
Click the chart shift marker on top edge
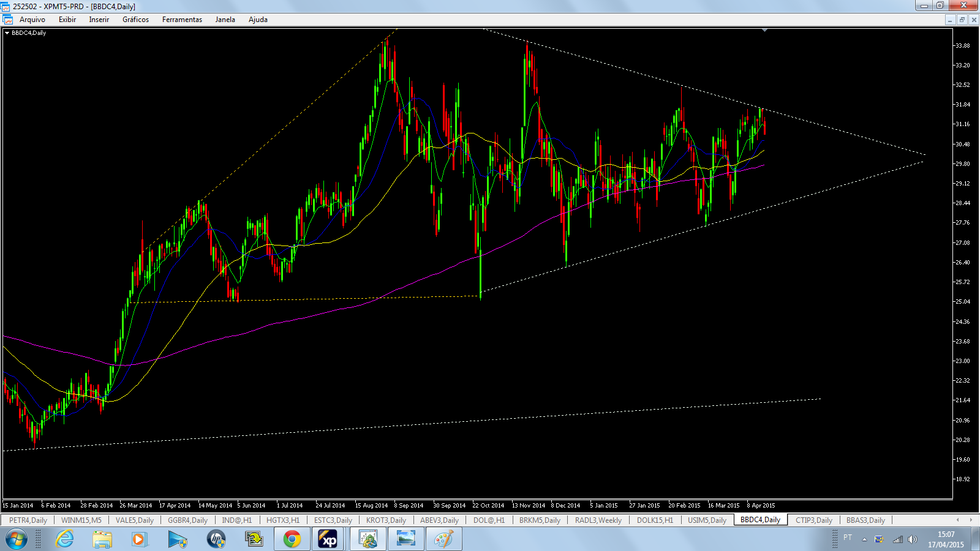764,30
